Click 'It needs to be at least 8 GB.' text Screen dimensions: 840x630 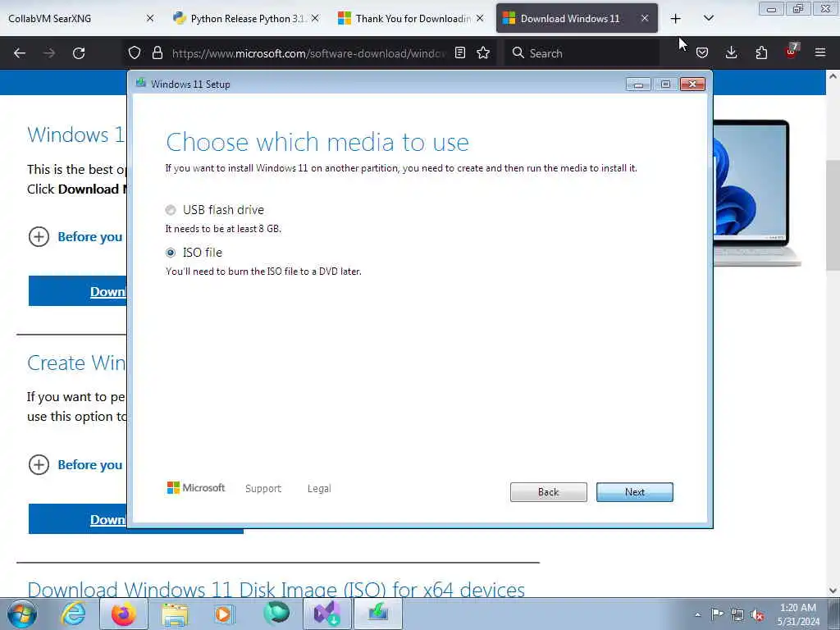[x=223, y=229]
